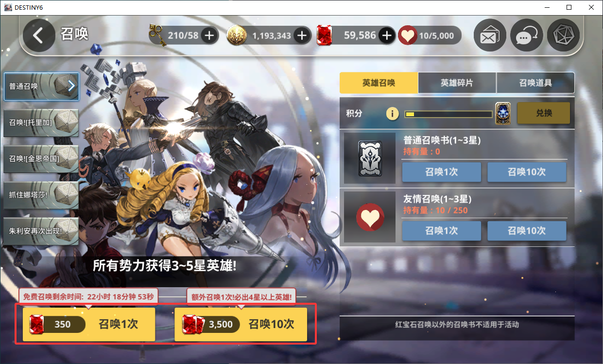603x364 pixels.
Task: Open the 召唤![金恩帝国] banner
Action: 41,159
